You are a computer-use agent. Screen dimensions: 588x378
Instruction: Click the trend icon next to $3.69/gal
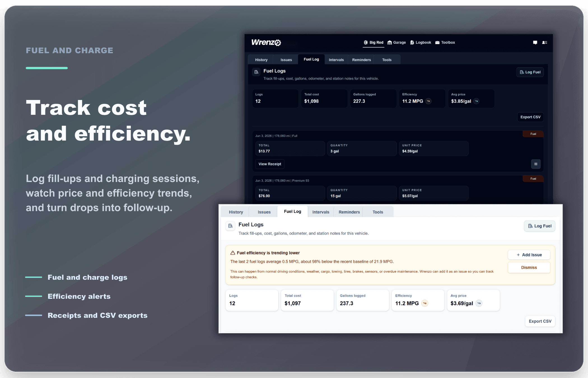(479, 303)
